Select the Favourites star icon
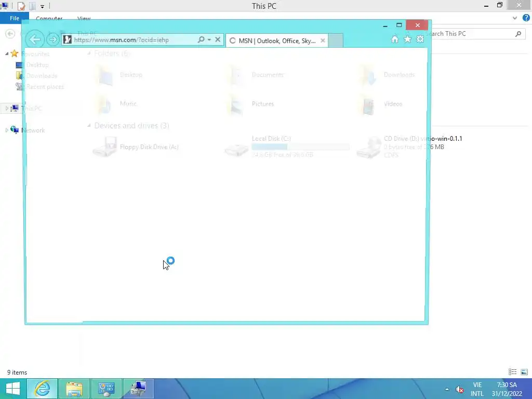The width and height of the screenshot is (532, 399). click(14, 54)
